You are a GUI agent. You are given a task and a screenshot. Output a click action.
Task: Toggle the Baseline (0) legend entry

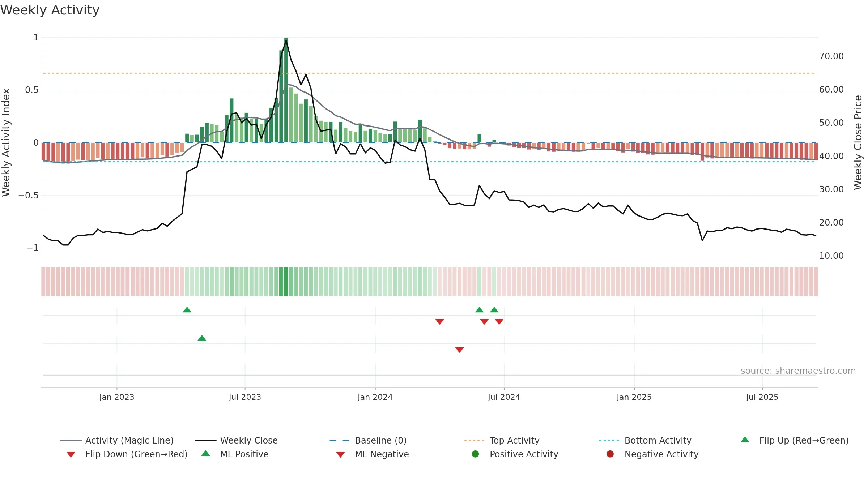tap(368, 440)
